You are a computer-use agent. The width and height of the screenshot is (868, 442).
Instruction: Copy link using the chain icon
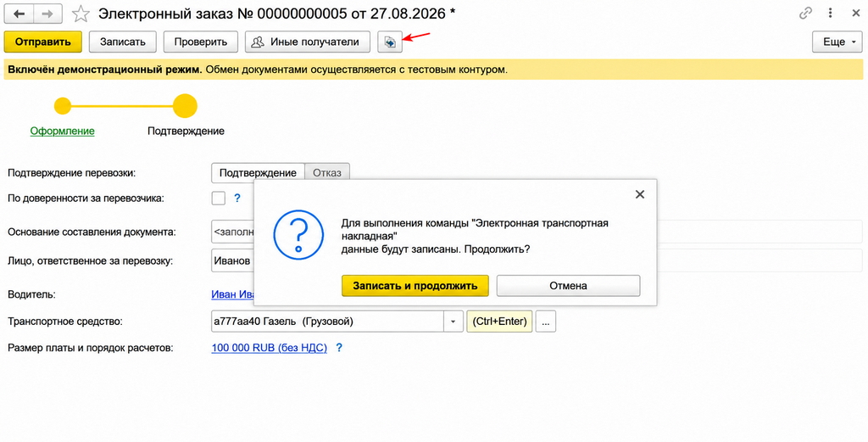[805, 14]
